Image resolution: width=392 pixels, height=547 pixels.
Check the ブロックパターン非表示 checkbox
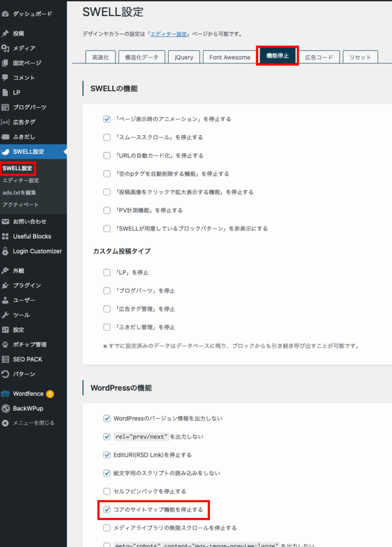(x=107, y=229)
